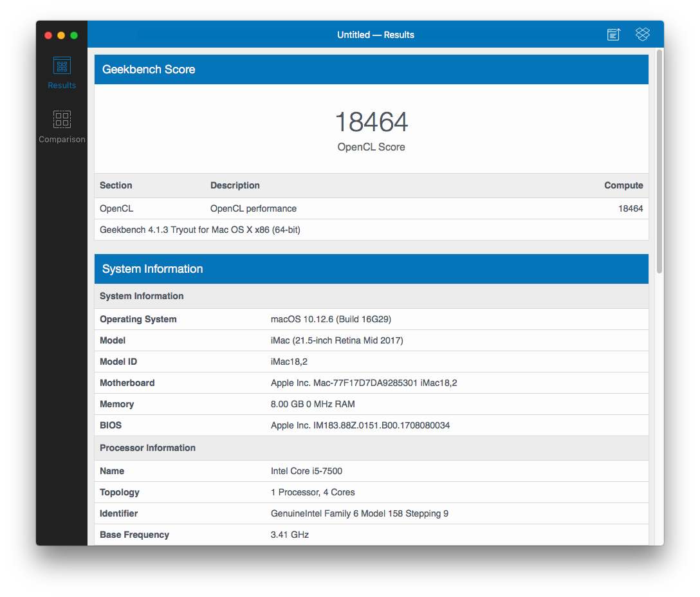Click the vertical scrollbar thumb
Screen dimensions: 700x597
[659, 161]
